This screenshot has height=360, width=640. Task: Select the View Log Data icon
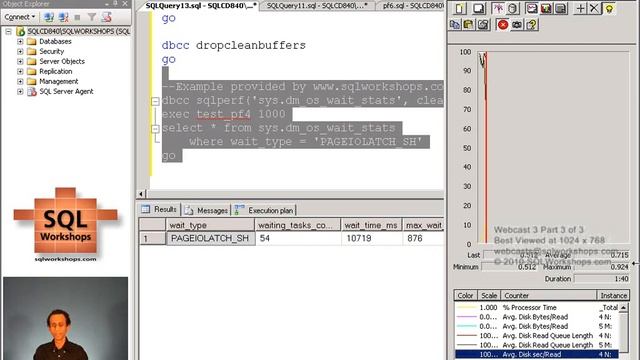point(513,9)
